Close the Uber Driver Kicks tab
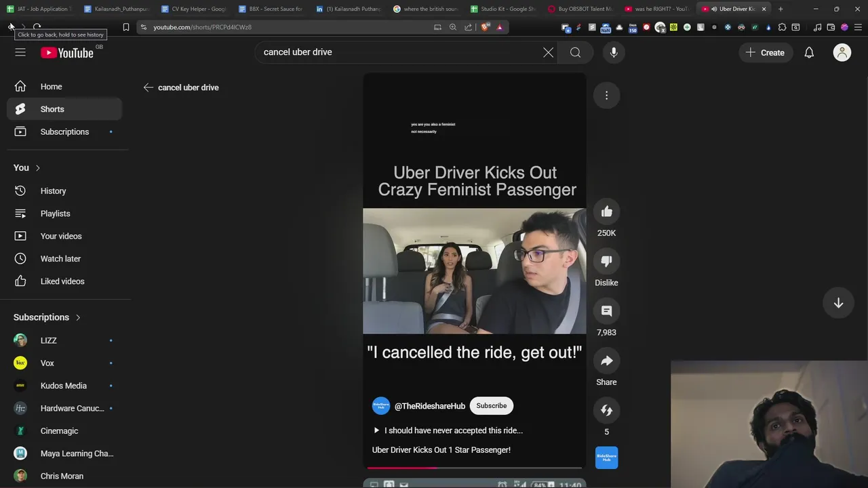This screenshot has height=488, width=868. click(764, 9)
